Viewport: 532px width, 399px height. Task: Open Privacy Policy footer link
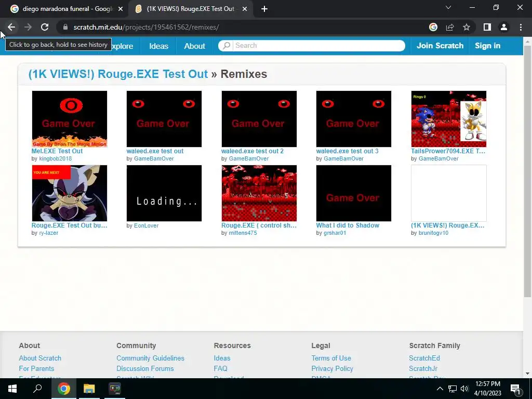332,368
